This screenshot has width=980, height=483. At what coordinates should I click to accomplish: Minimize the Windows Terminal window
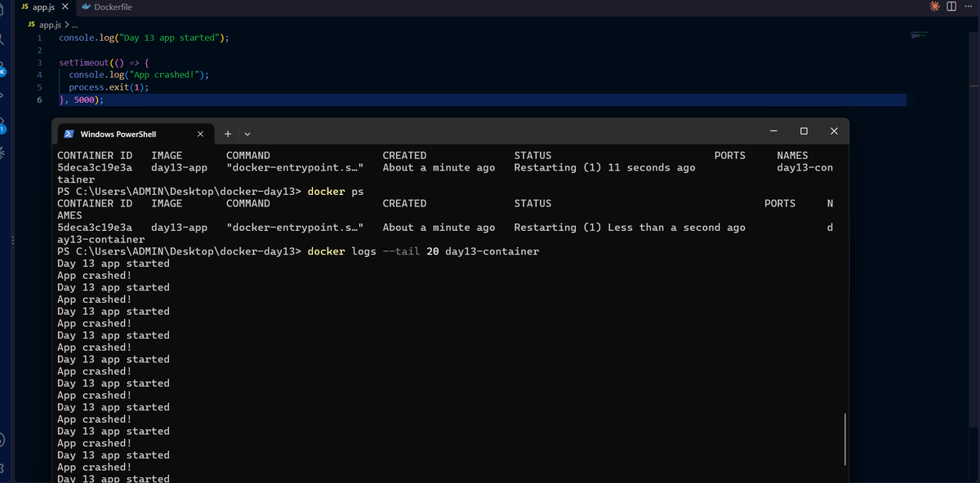tap(773, 131)
